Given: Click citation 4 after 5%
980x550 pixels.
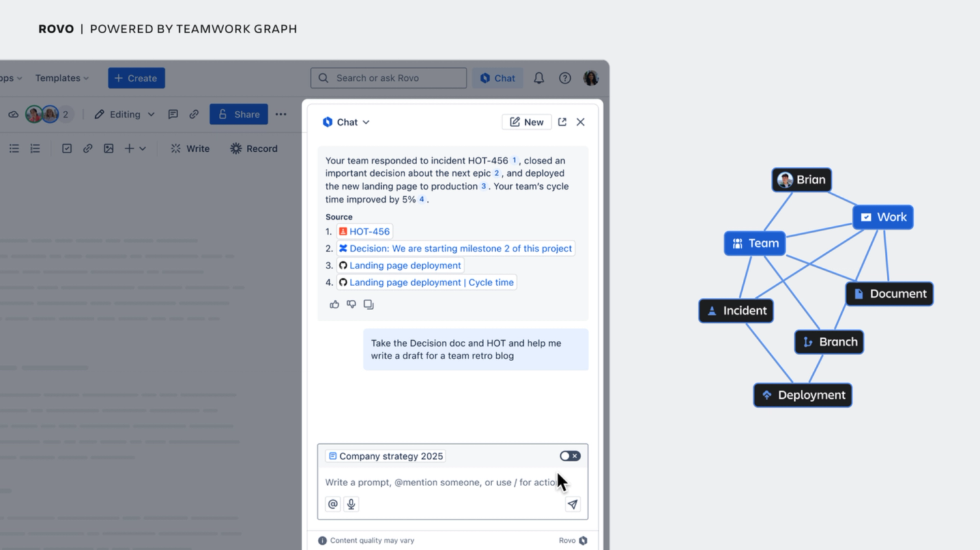Looking at the screenshot, I should (x=422, y=199).
